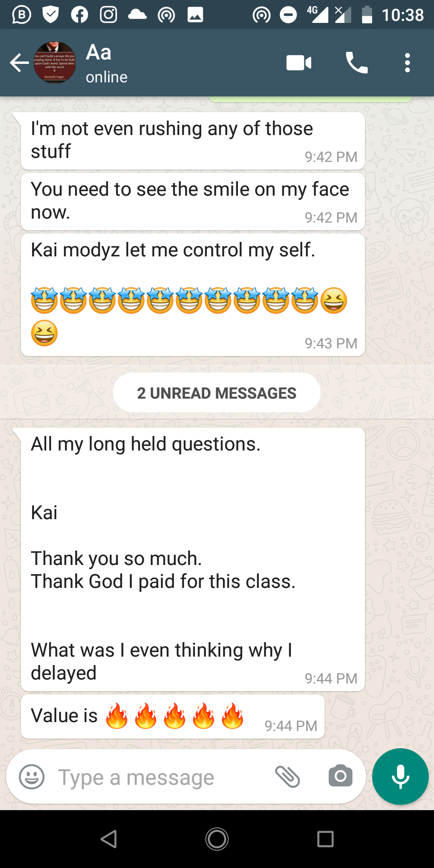This screenshot has height=868, width=434.
Task: Open the camera from message bar
Action: 340,776
